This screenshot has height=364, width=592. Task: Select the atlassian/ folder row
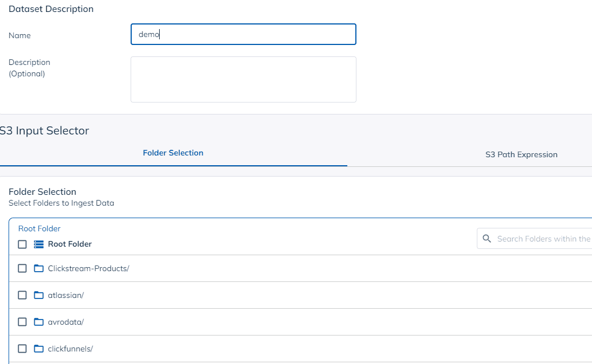(66, 295)
